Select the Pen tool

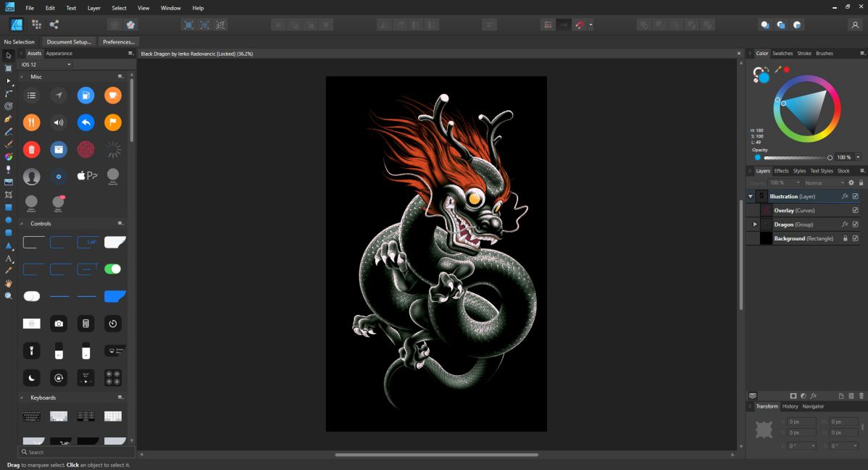pos(8,119)
